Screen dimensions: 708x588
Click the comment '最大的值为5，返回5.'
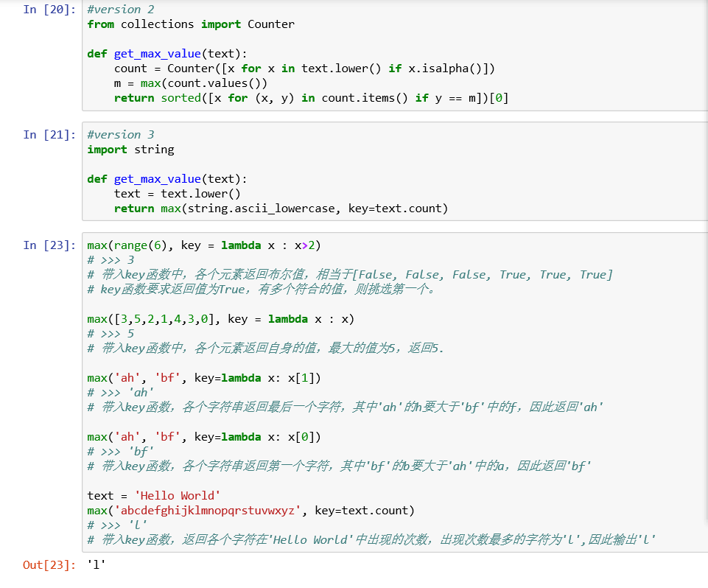click(265, 349)
